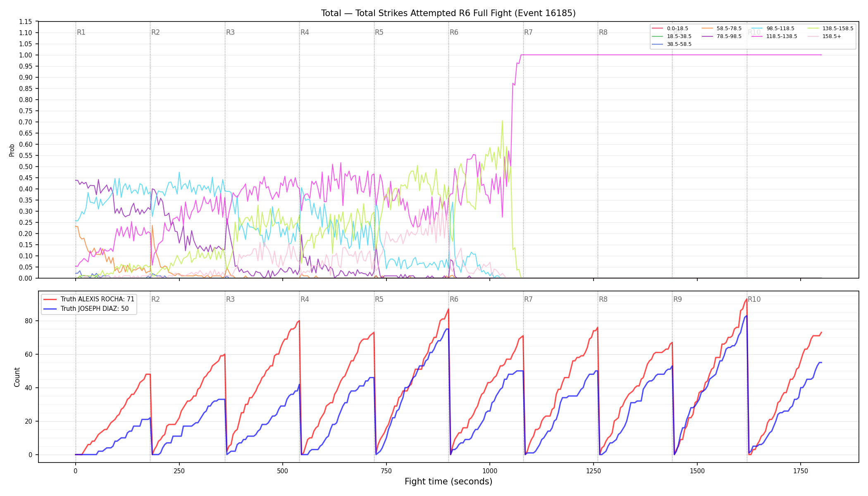Click the 1250 x-axis tick label
This screenshot has width=868, height=496.
[x=594, y=471]
